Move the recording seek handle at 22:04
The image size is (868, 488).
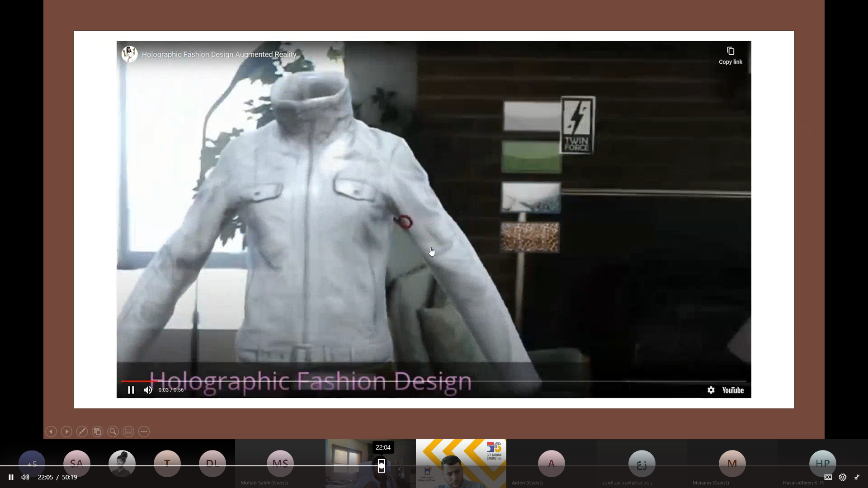(382, 466)
